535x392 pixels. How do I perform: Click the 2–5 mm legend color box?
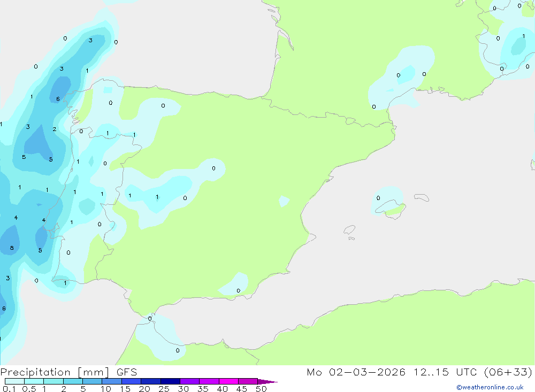(x=73, y=381)
